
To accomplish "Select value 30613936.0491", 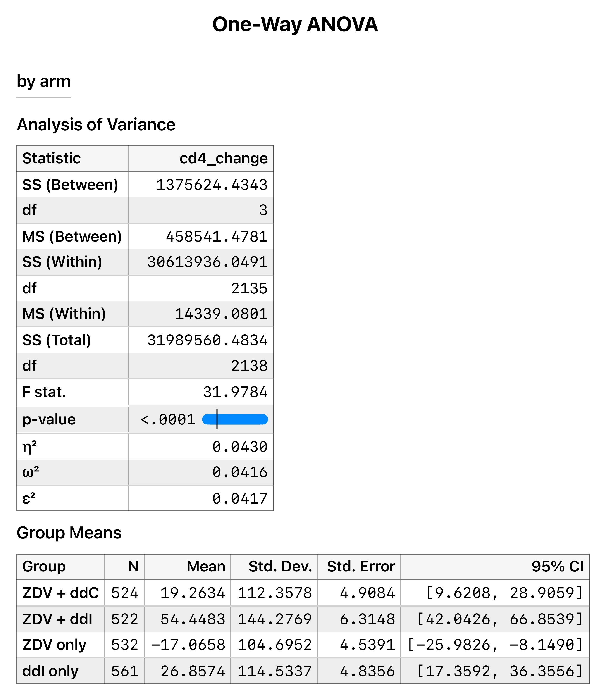I will pos(207,262).
